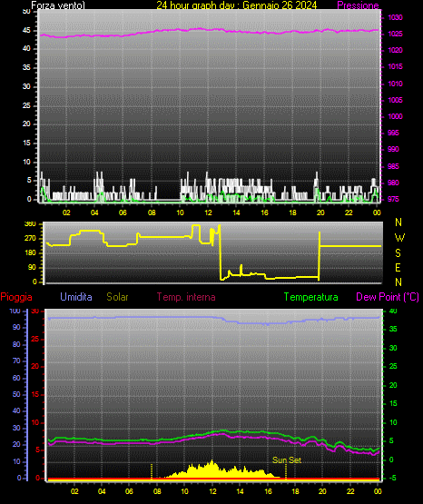Click the Pressione legend label
The height and width of the screenshot is (504, 423).
coord(358,5)
